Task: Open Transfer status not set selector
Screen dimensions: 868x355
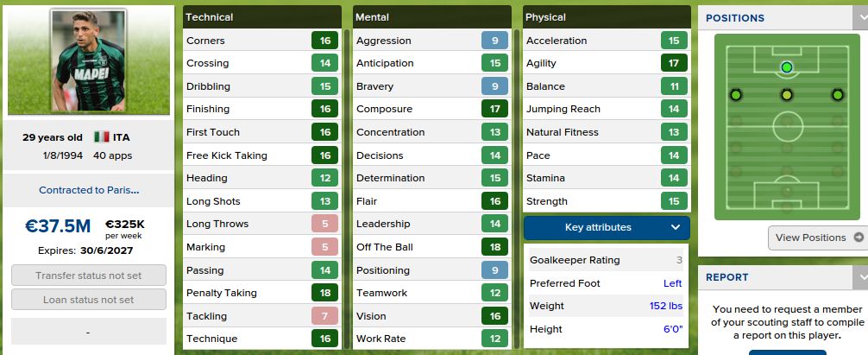Action: 88,276
